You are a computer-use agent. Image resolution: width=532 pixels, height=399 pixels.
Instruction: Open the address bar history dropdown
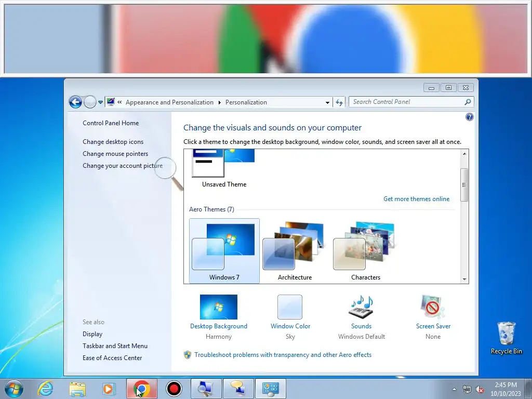(327, 102)
